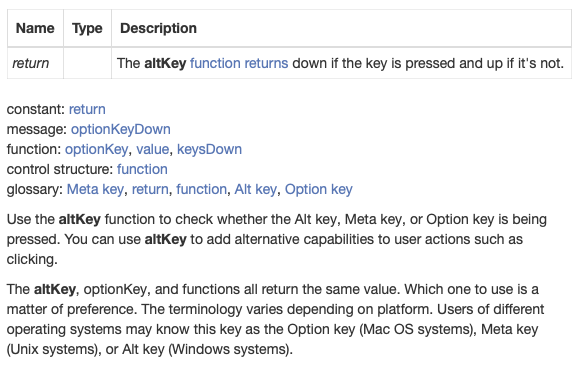The image size is (573, 369).
Task: Select the Description column header
Action: coord(341,28)
